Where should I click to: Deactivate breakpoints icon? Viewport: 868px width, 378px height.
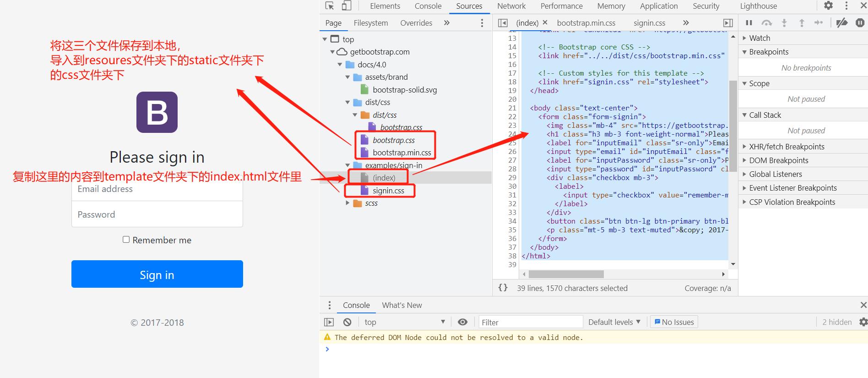click(x=842, y=23)
